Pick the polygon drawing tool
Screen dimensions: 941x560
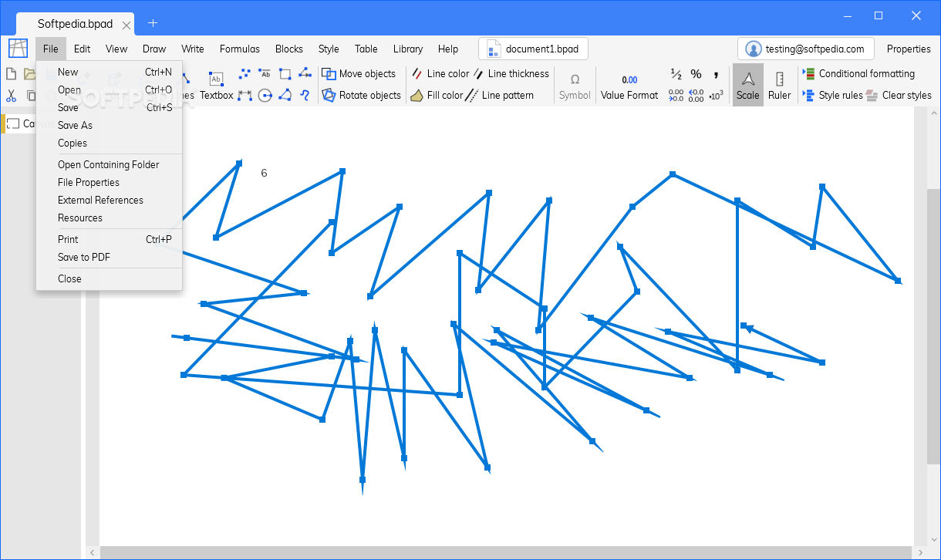(285, 96)
